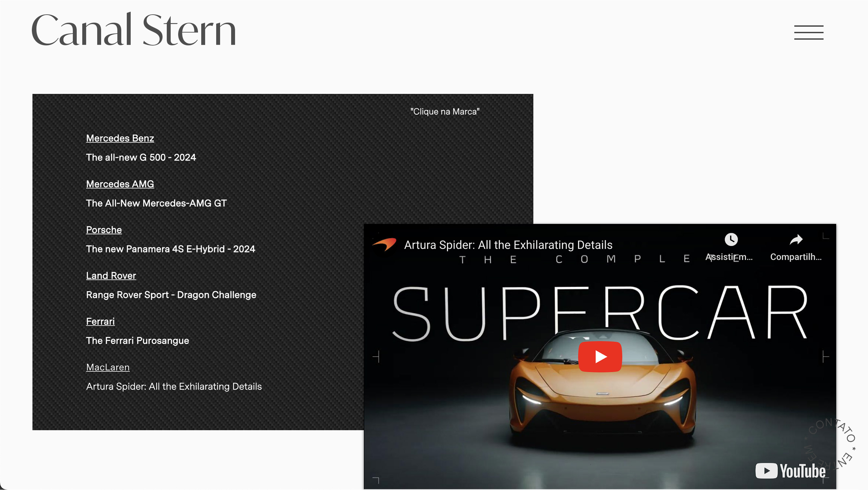This screenshot has width=868, height=490.
Task: Click the Canal Stern site title
Action: 133,30
